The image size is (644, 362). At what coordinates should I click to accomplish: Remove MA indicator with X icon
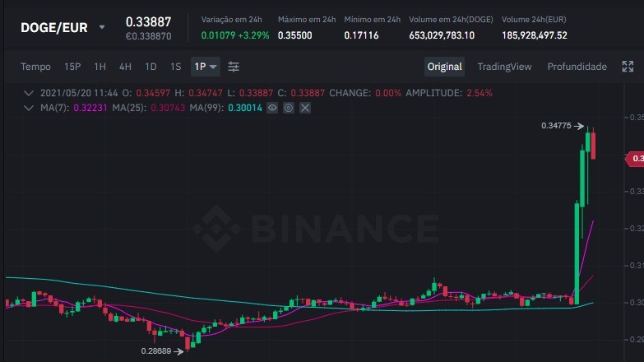coord(305,108)
